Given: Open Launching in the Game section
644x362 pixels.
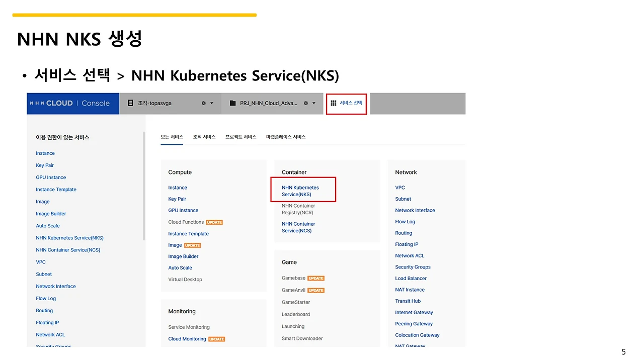Looking at the screenshot, I should pyautogui.click(x=293, y=326).
